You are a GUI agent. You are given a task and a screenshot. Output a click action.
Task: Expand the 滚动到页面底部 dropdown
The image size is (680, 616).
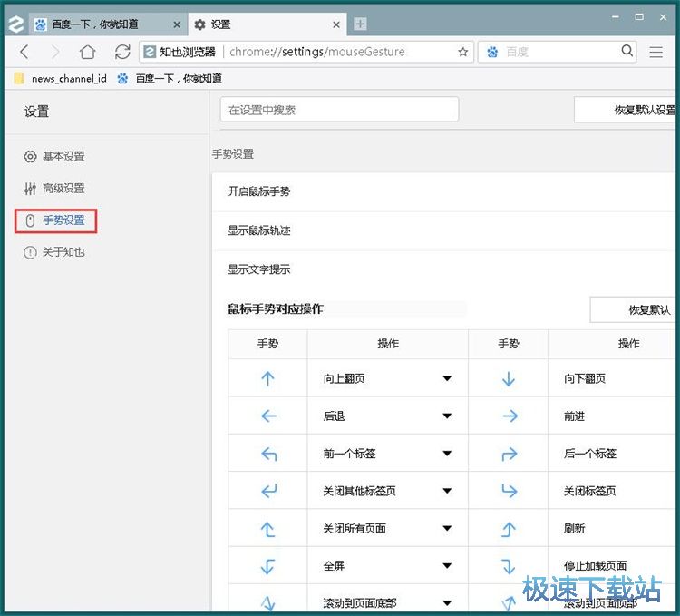click(447, 603)
